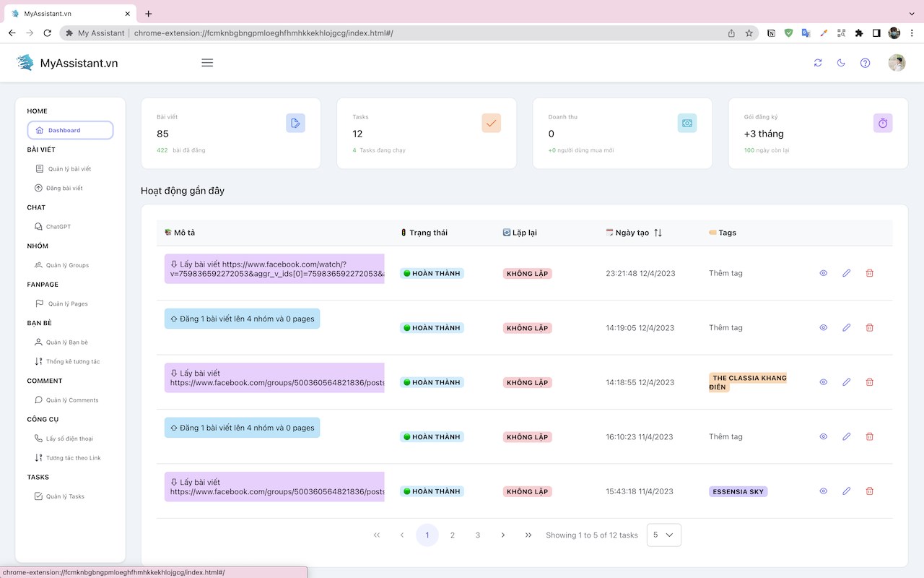Switch to dark mode with the moon icon
Screen dimensions: 924x578
click(x=841, y=63)
